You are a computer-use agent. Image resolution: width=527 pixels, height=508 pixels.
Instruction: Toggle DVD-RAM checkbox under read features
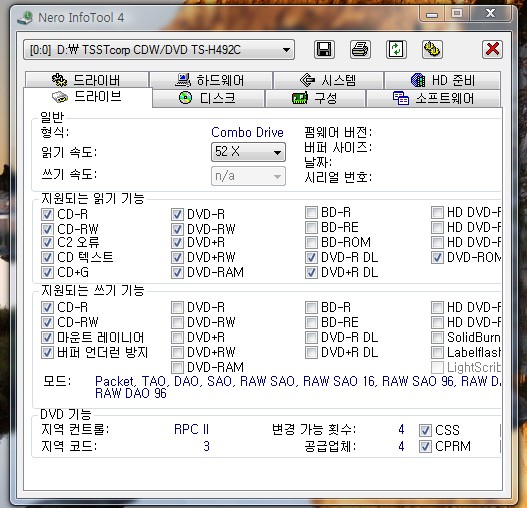(x=177, y=272)
